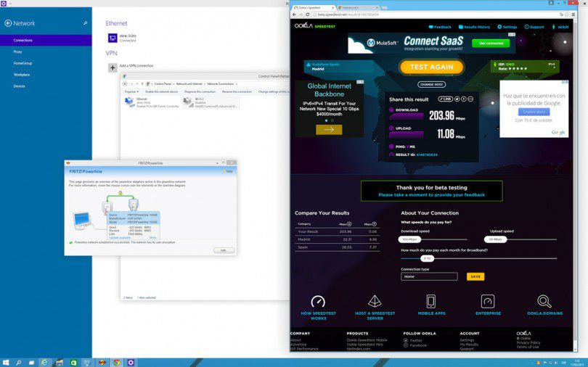Screen dimensions: 588x367
Task: Click Windows Start button on taskbar
Action: tap(6, 363)
